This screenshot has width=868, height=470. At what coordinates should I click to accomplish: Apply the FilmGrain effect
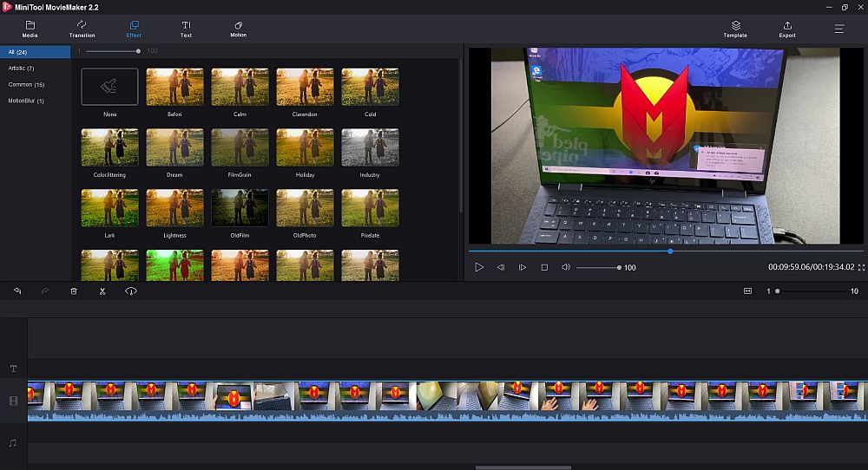pyautogui.click(x=240, y=147)
